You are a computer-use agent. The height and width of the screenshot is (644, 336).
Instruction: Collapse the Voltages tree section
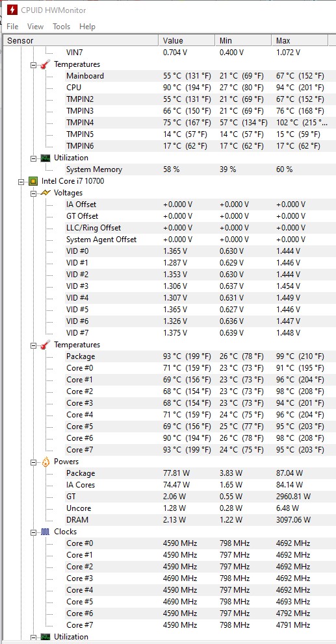click(33, 193)
